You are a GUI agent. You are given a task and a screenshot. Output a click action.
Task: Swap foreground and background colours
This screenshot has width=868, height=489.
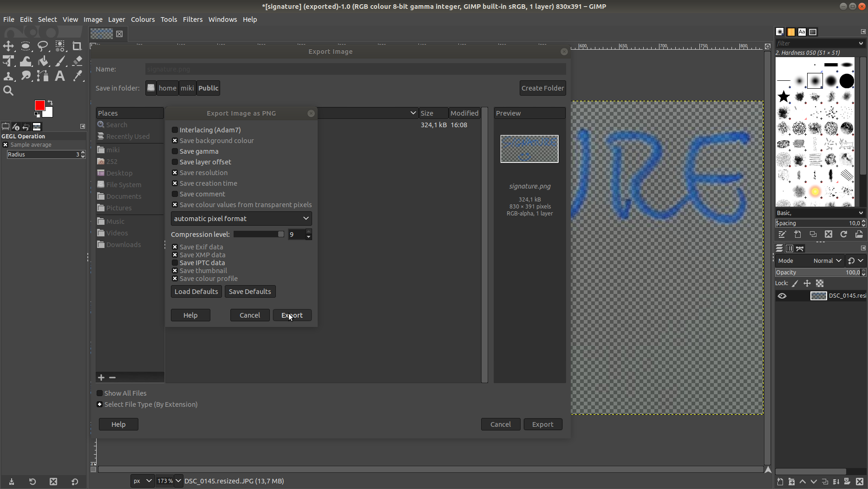coord(50,102)
